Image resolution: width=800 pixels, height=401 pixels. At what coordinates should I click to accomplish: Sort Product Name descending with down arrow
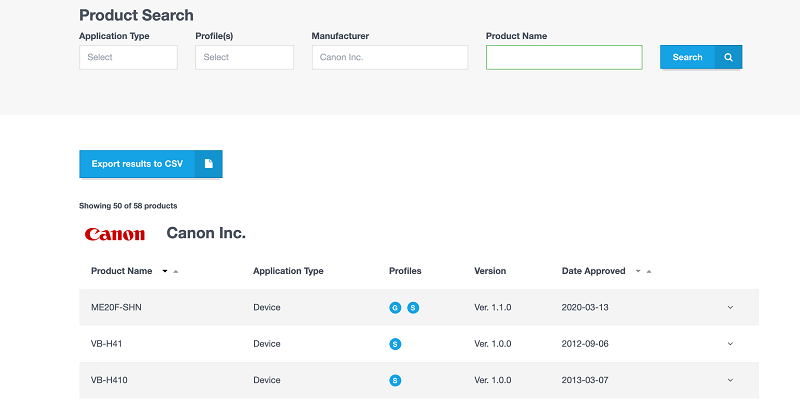click(x=165, y=271)
